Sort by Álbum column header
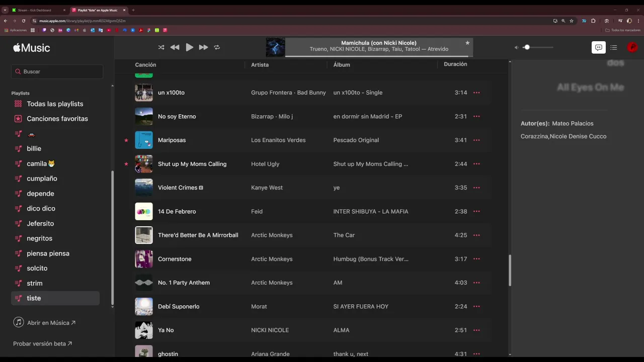The height and width of the screenshot is (362, 644). click(342, 65)
